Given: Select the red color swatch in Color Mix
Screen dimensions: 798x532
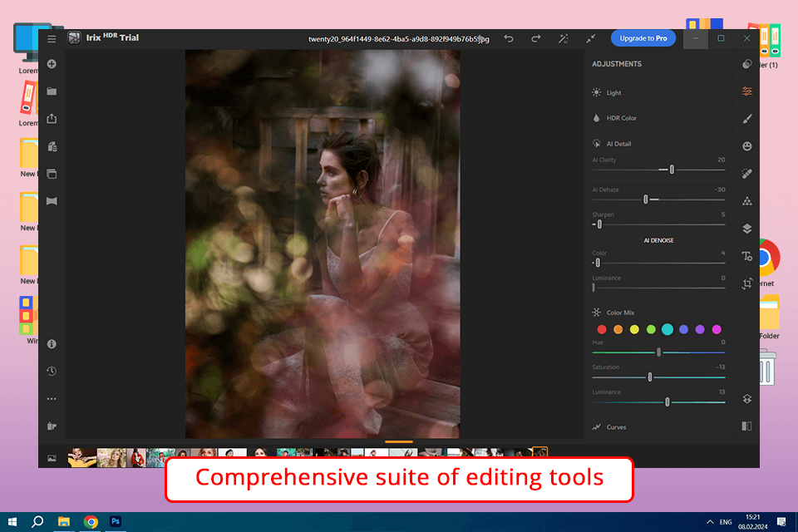Looking at the screenshot, I should 601,330.
